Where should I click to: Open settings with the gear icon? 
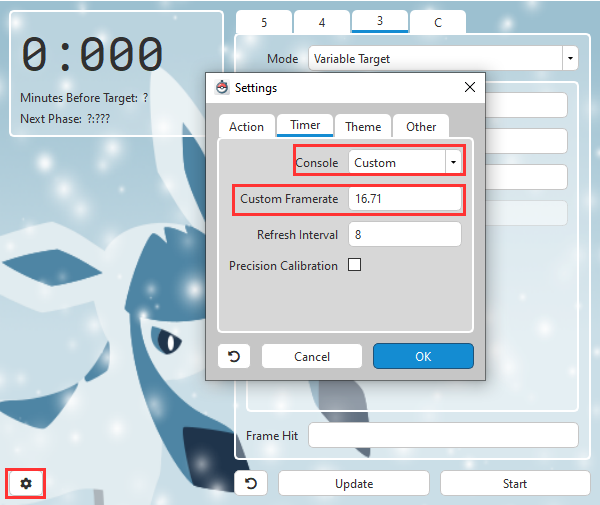26,484
